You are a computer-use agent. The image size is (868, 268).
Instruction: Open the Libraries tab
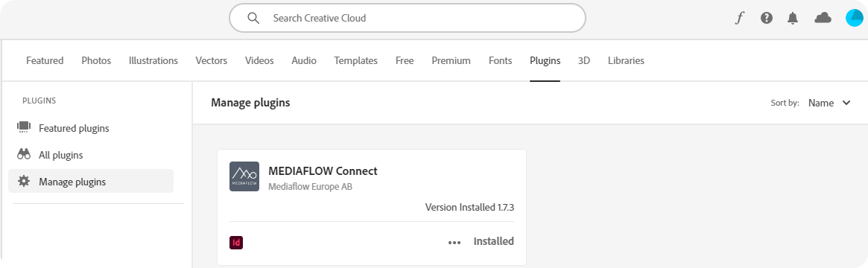626,61
